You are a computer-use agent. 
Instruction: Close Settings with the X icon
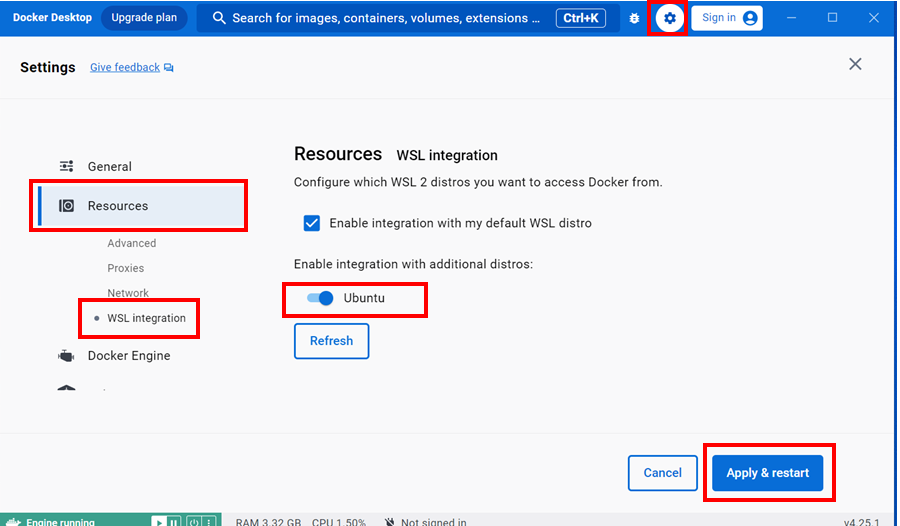click(x=855, y=64)
